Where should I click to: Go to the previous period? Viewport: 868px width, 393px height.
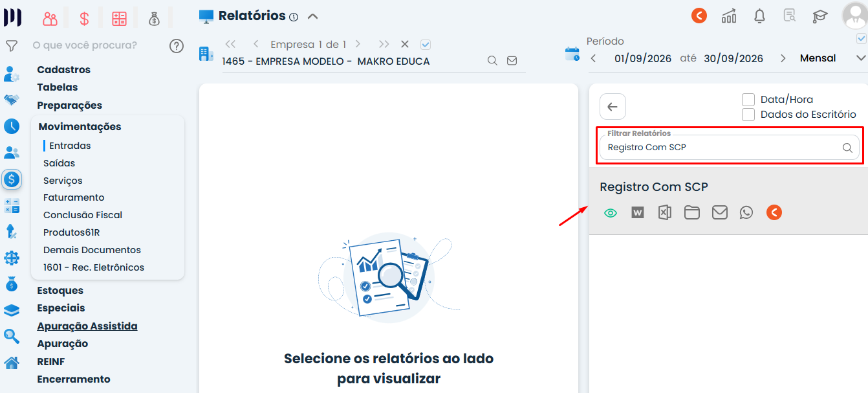tap(594, 58)
